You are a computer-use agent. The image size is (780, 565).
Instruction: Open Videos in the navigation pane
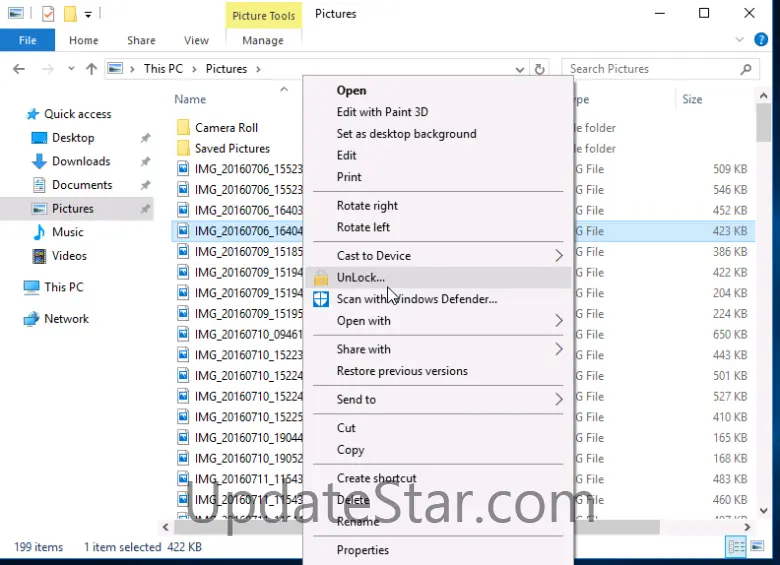pyautogui.click(x=69, y=256)
